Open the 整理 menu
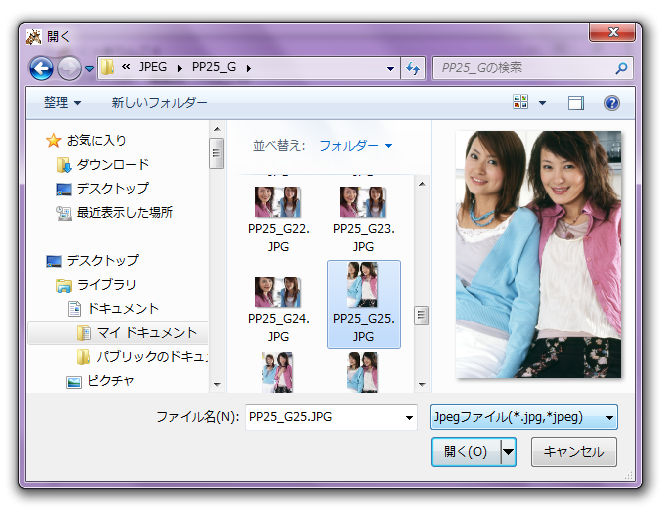 pyautogui.click(x=62, y=103)
